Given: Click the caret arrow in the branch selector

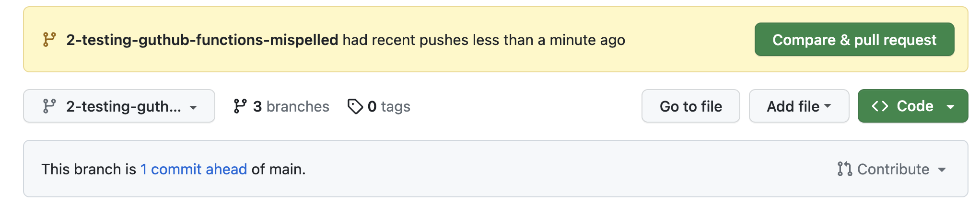Looking at the screenshot, I should (x=193, y=107).
